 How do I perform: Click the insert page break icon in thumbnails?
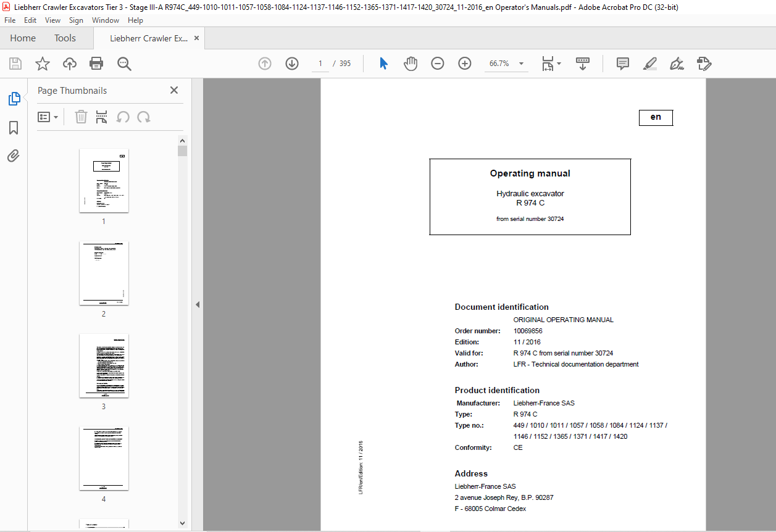tap(102, 117)
